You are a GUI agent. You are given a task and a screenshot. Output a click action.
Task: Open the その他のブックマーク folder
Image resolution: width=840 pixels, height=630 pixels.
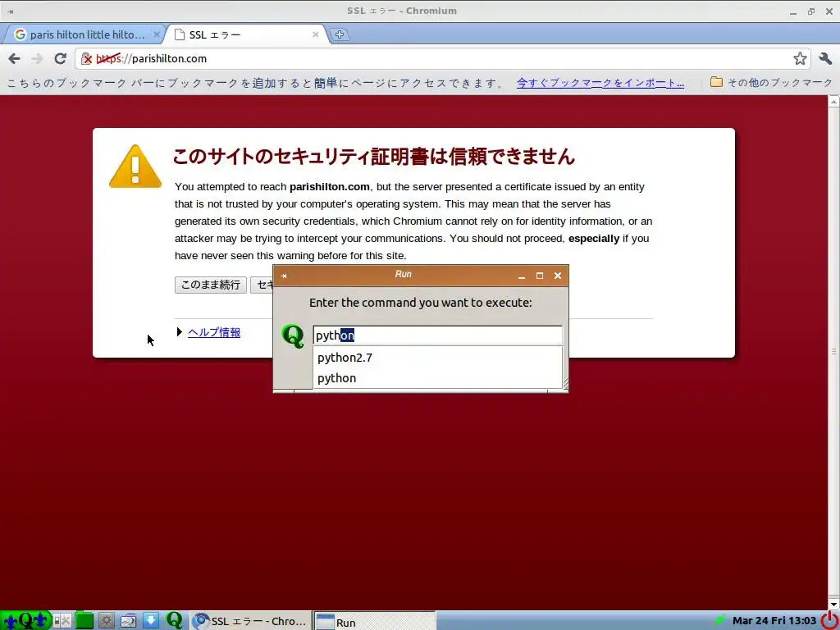pos(771,83)
